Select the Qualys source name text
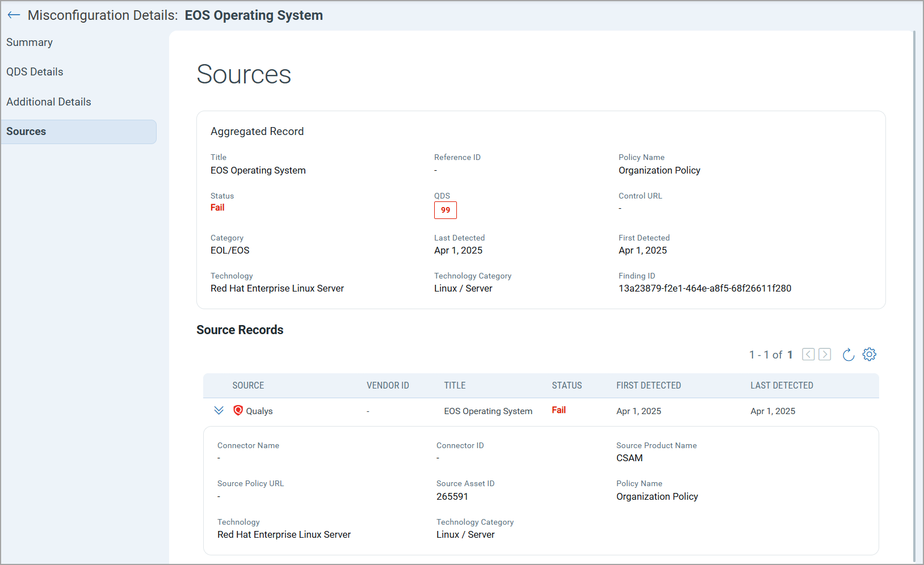Screen dimensions: 924x565 coord(259,411)
